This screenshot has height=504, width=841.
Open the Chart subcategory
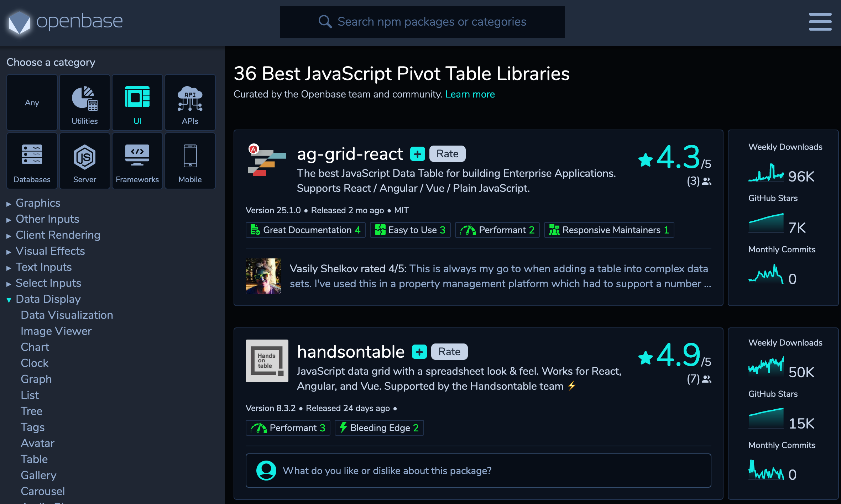click(x=35, y=347)
